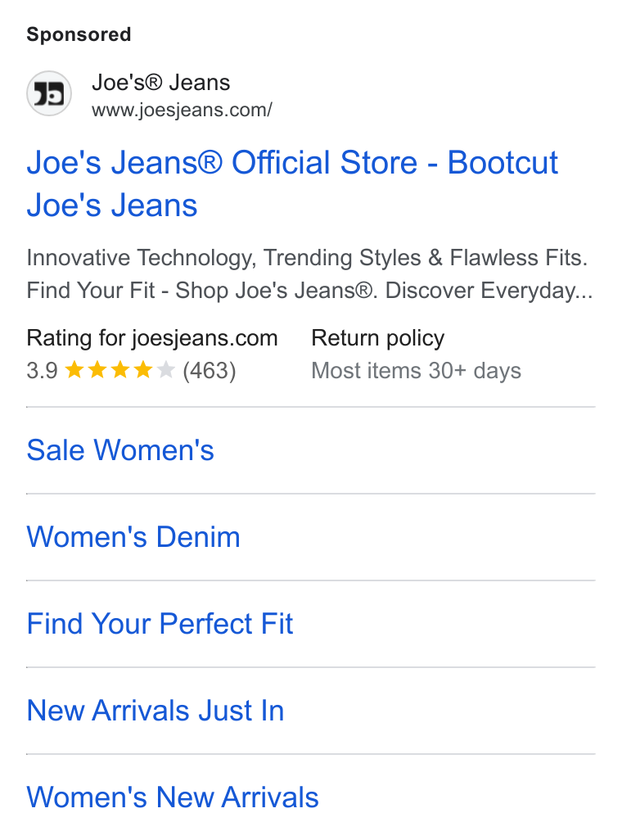Select the Joe's® Jeans advertiser name
622x840 pixels.
point(160,83)
